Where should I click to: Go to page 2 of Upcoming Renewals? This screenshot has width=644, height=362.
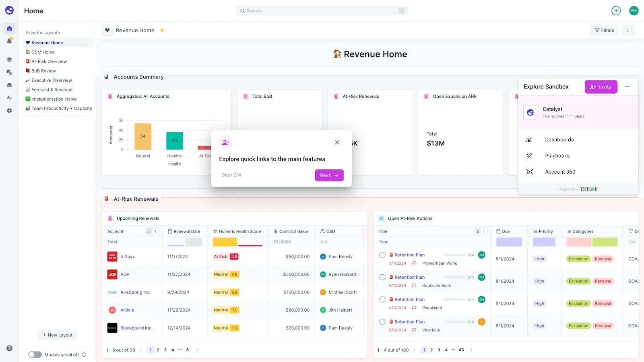coord(158,350)
